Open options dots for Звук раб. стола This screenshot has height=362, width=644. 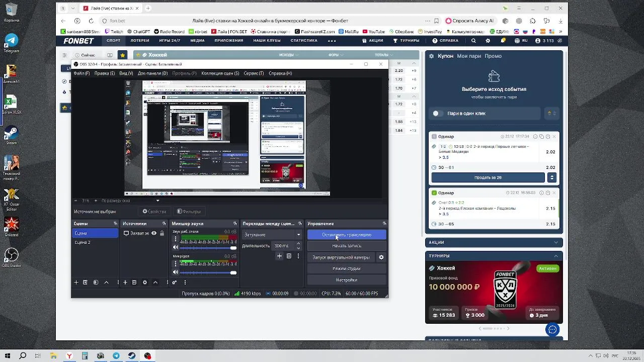point(176,239)
